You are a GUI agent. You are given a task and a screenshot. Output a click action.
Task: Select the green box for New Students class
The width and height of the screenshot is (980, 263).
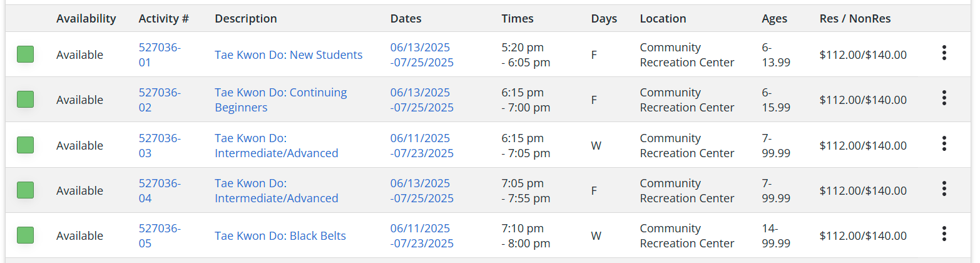[x=25, y=54]
